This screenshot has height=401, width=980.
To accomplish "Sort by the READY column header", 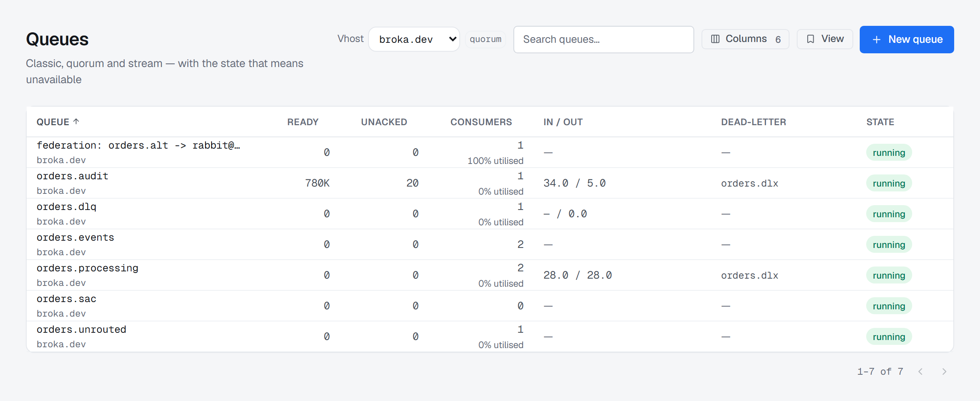I will coord(303,122).
